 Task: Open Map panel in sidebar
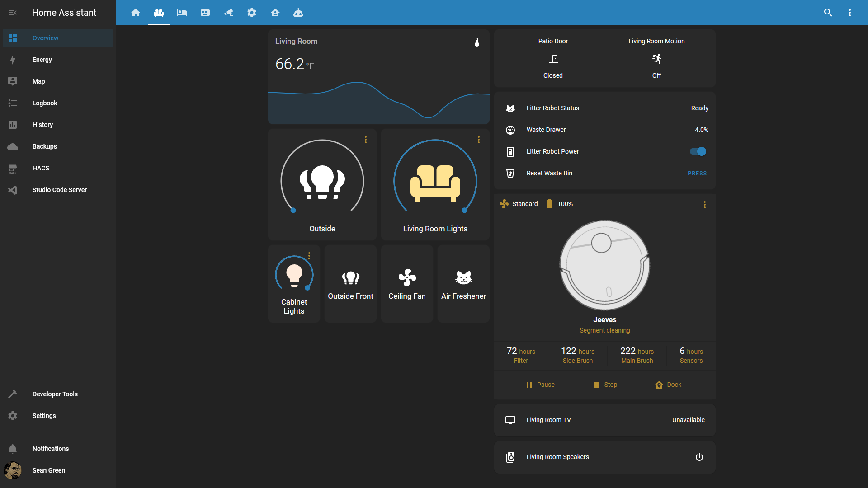tap(58, 81)
